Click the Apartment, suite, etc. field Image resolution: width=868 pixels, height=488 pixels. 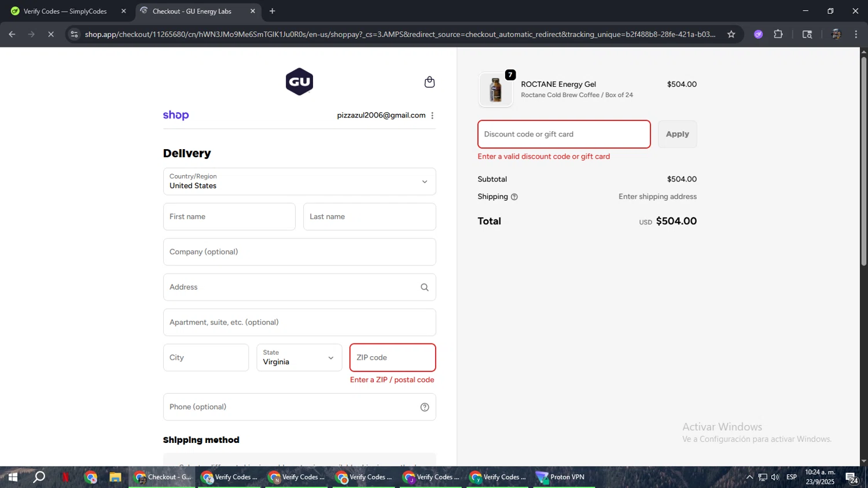click(x=299, y=323)
